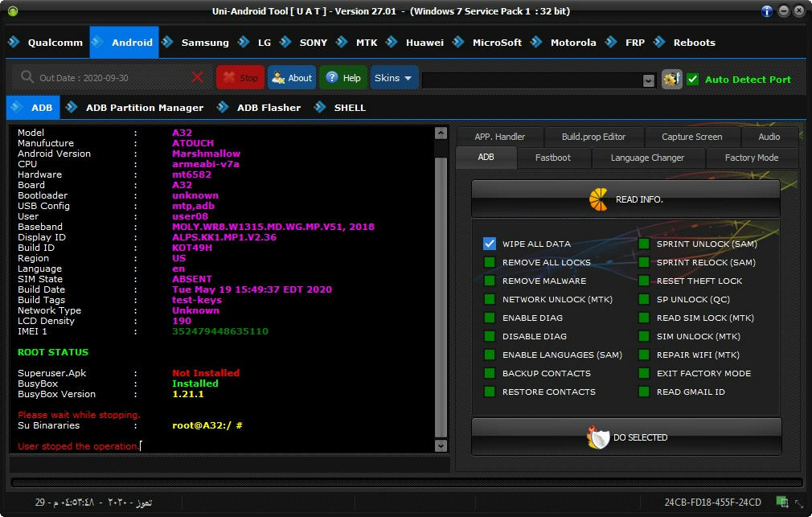
Task: Click the arrow icon beside LG
Action: pyautogui.click(x=244, y=42)
